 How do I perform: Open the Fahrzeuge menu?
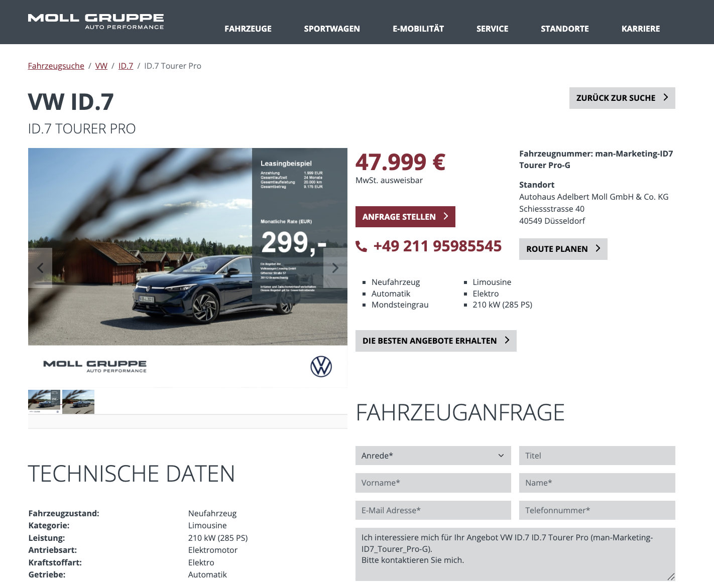click(248, 29)
